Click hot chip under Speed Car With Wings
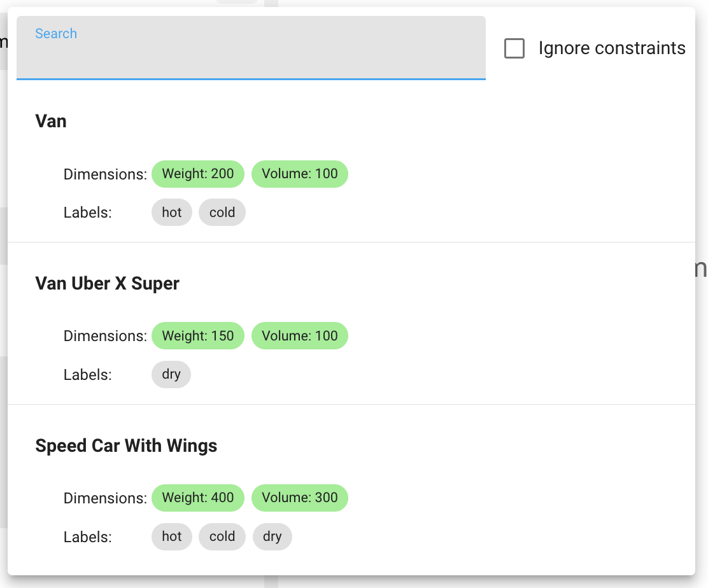 tap(172, 536)
